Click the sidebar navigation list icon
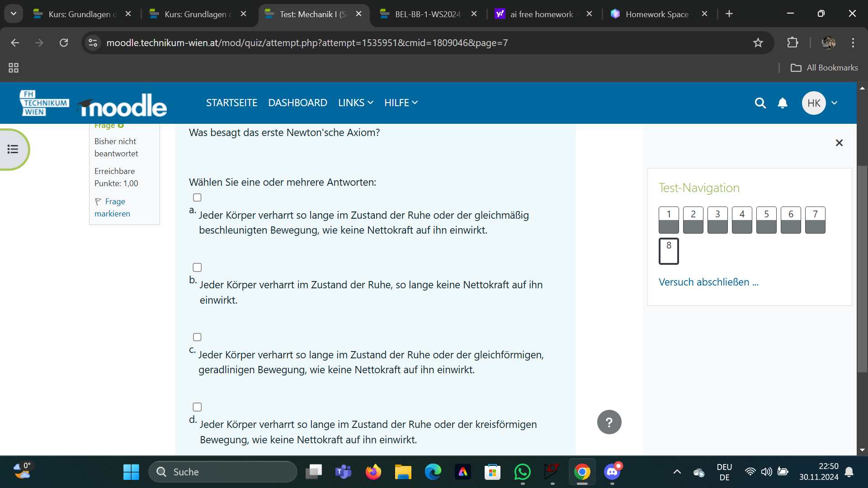Screen dimensions: 868x488 point(13,149)
